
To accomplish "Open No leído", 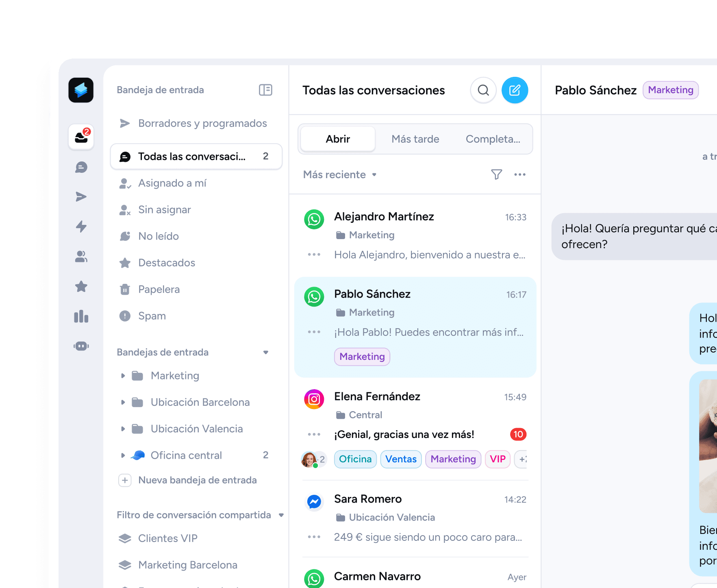I will (196, 236).
